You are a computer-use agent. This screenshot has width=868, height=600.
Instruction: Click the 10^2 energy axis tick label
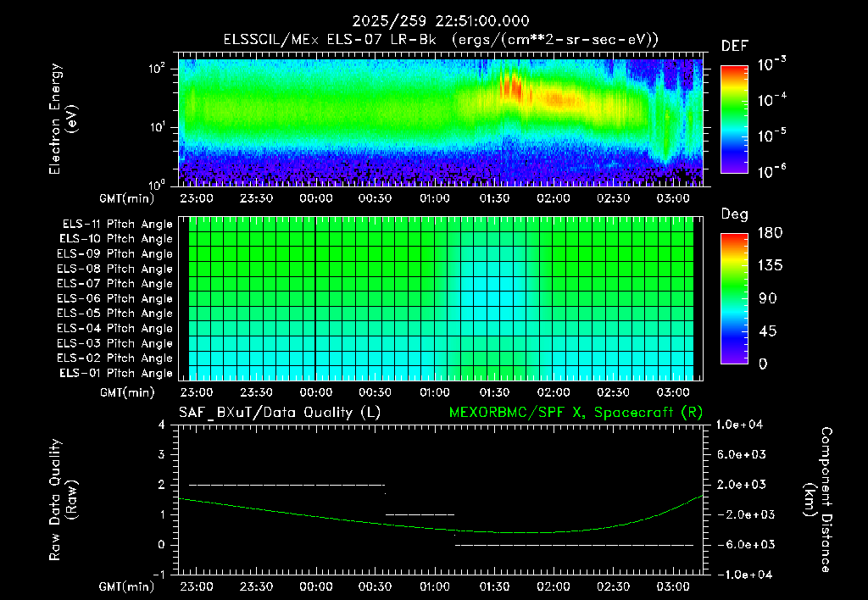(x=157, y=69)
